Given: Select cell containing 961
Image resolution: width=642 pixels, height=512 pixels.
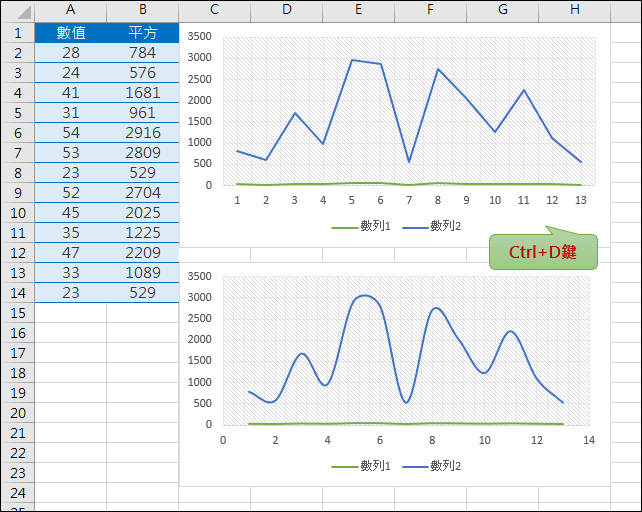Looking at the screenshot, I should pyautogui.click(x=142, y=113).
